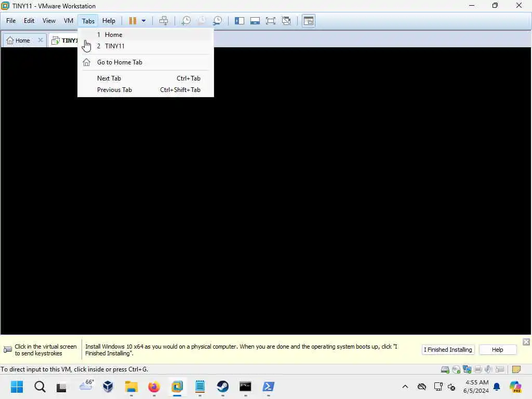Show hidden system tray icons
This screenshot has width=532, height=399.
point(405,387)
